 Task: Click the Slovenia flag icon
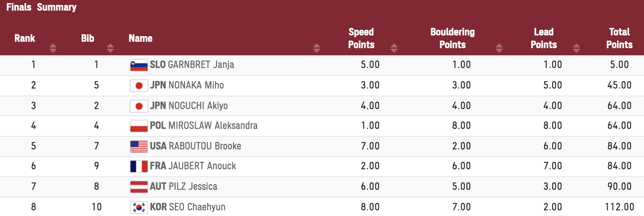(139, 65)
